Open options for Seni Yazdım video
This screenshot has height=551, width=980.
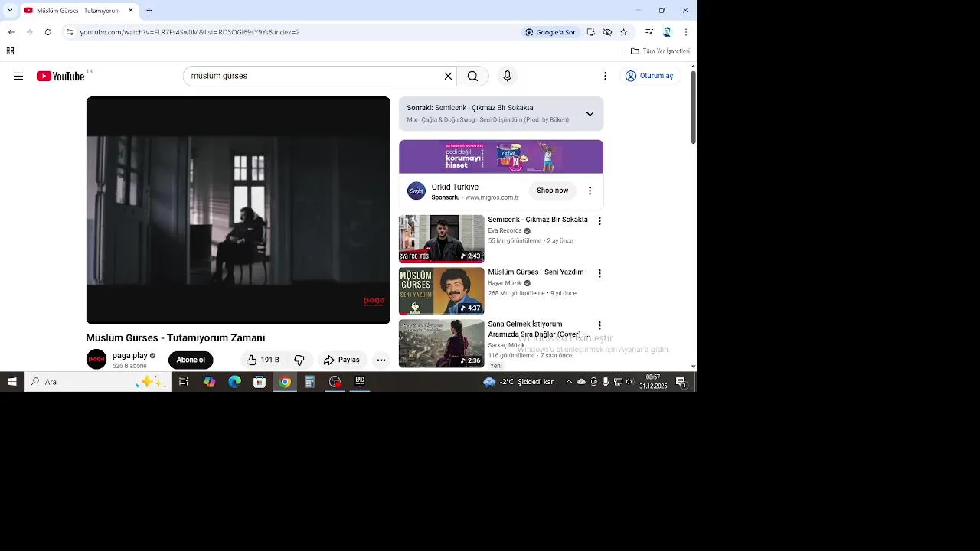pyautogui.click(x=599, y=273)
